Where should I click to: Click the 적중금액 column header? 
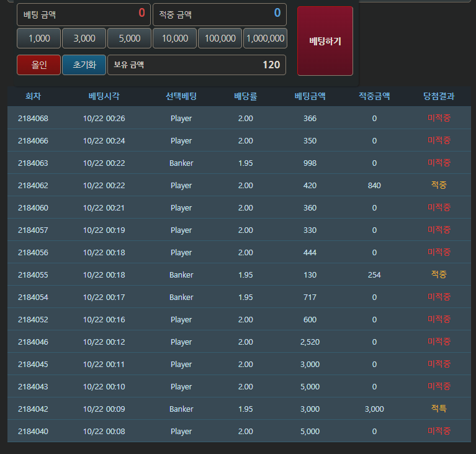[x=374, y=96]
